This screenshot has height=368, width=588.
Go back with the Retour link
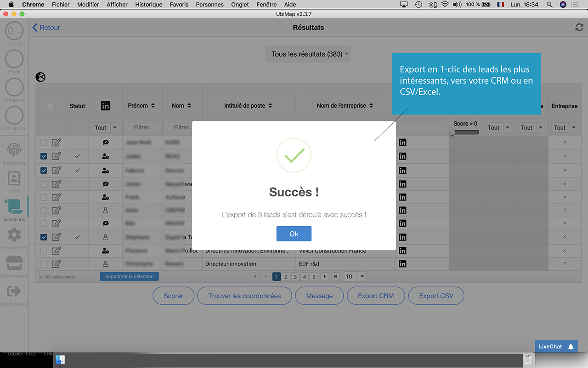[46, 28]
